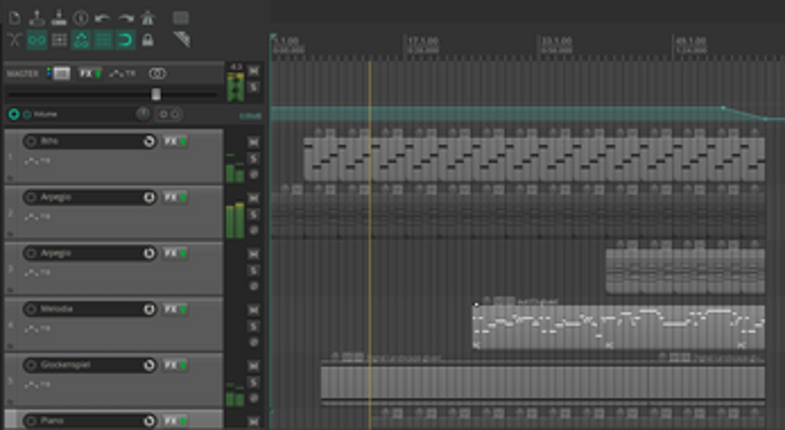Click the Melodia track name field
This screenshot has width=785, height=430.
click(88, 310)
